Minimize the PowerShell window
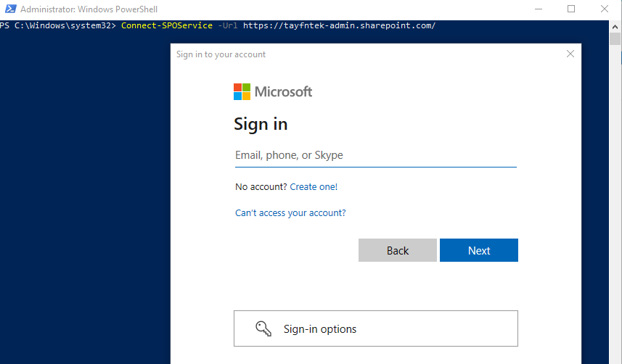622x364 pixels. pos(539,9)
